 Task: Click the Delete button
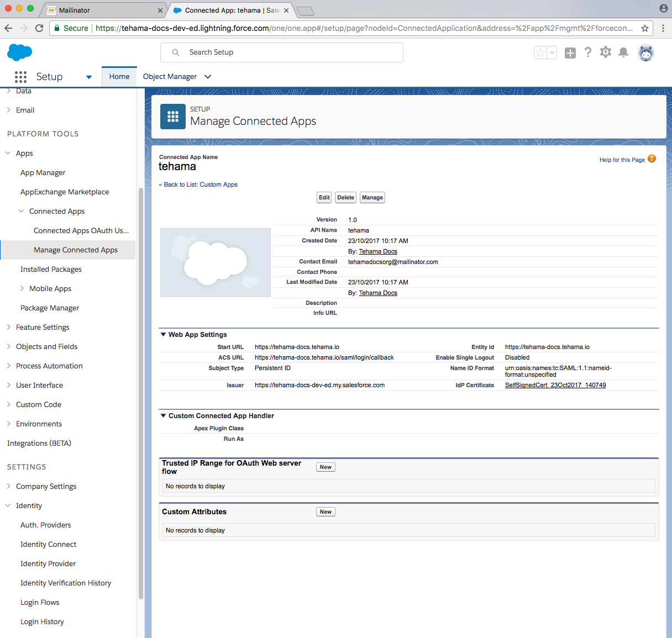[x=346, y=198]
